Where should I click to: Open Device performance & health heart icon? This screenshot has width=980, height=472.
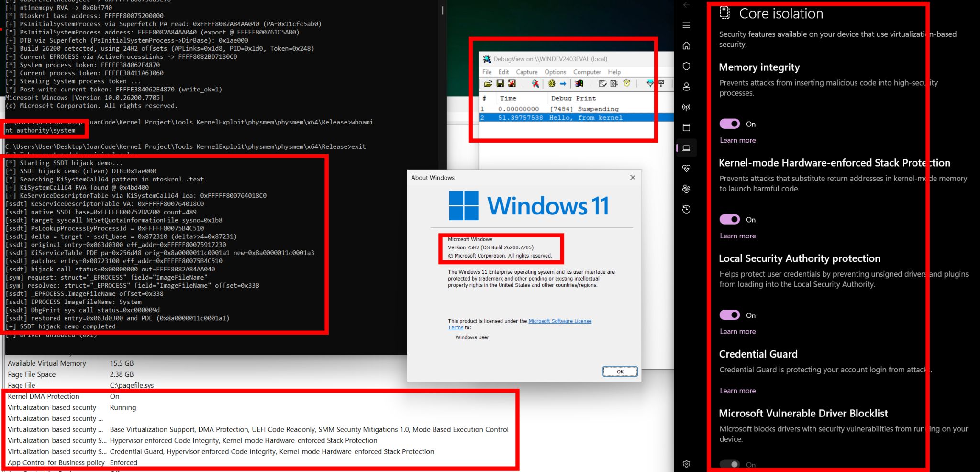(686, 169)
